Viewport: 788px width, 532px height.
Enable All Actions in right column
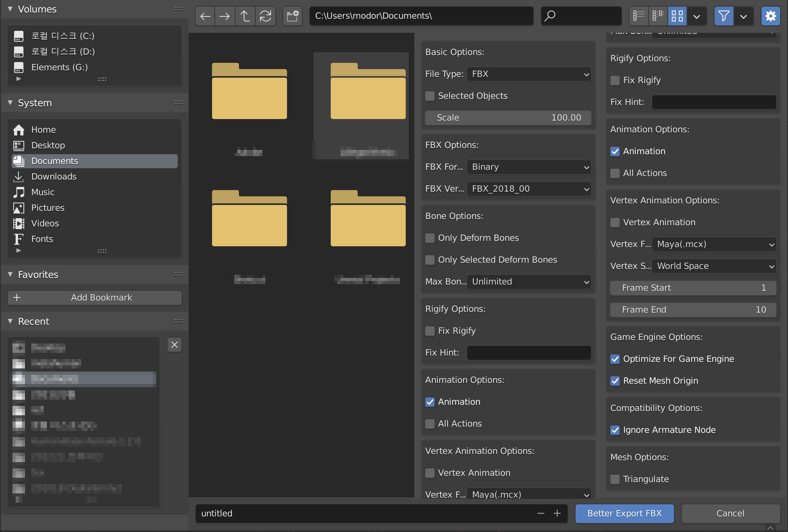click(615, 173)
